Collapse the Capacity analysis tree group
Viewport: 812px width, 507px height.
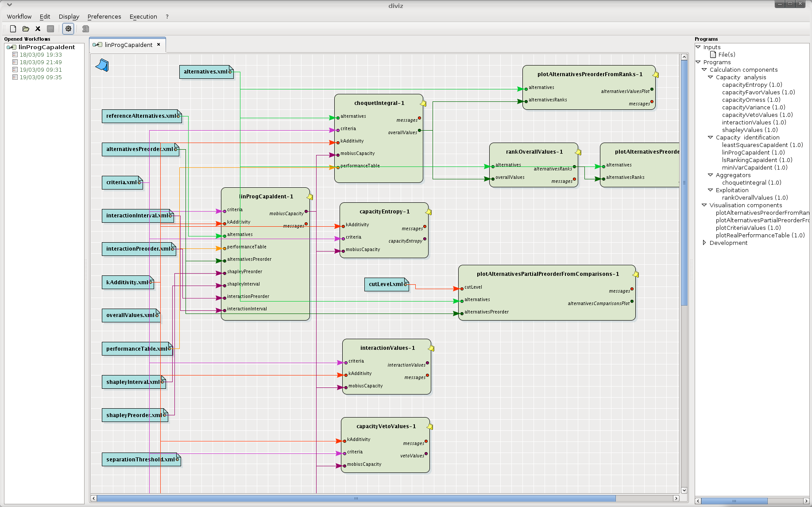(x=711, y=77)
